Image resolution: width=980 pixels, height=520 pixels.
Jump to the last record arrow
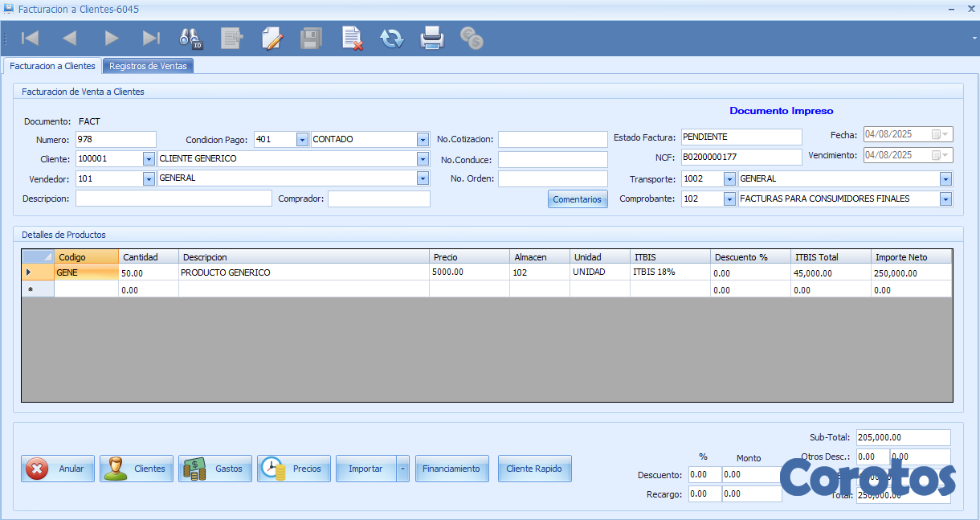pyautogui.click(x=150, y=39)
